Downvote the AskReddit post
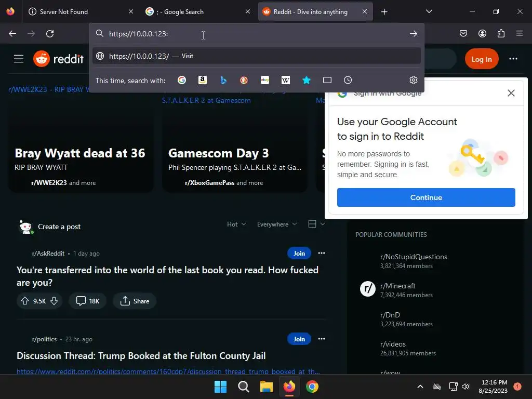532x399 pixels. click(x=54, y=301)
